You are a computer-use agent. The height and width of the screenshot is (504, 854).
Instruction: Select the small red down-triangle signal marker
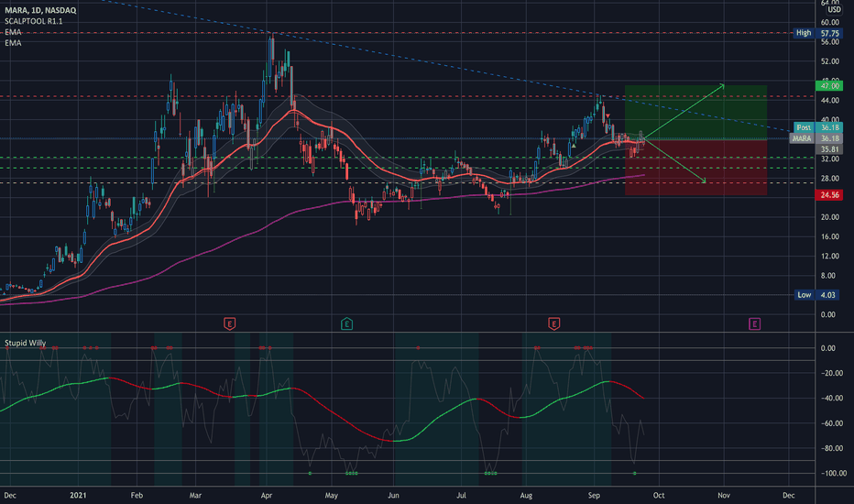pyautogui.click(x=608, y=116)
